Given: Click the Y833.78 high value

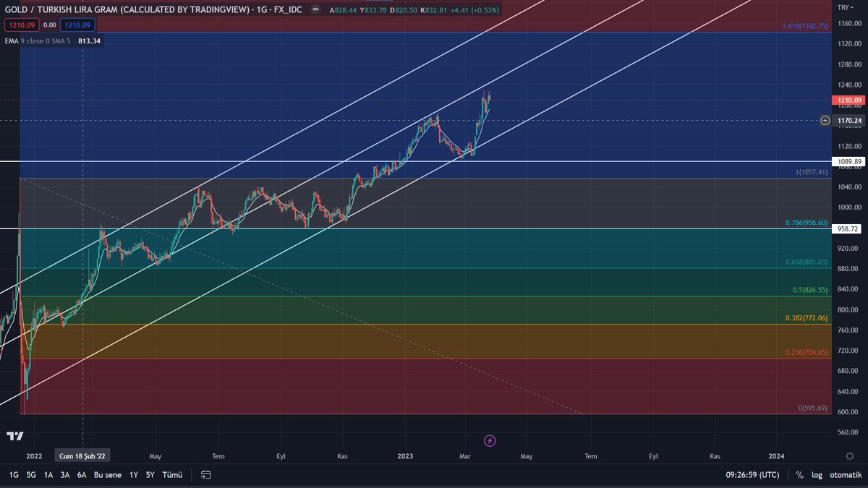Looking at the screenshot, I should click(374, 10).
